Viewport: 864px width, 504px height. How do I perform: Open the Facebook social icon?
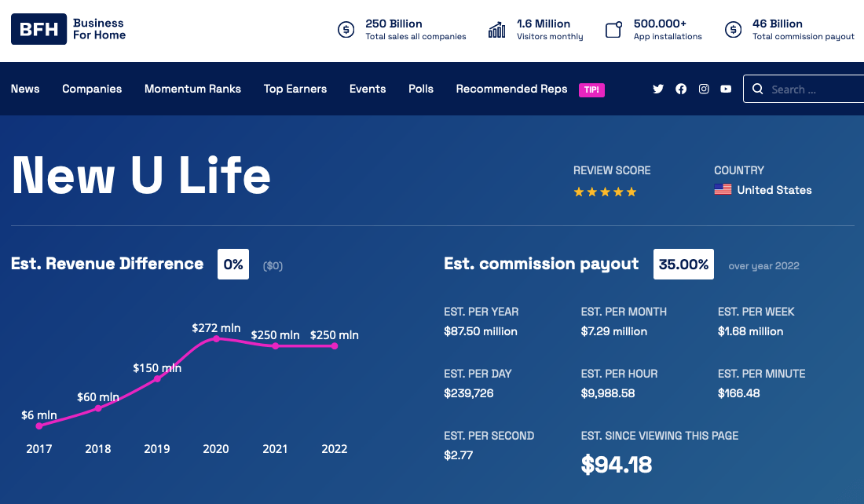coord(681,89)
